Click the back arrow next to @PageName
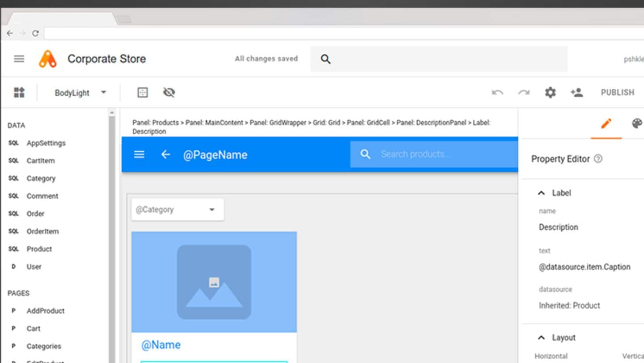This screenshot has width=644, height=363. tap(165, 154)
